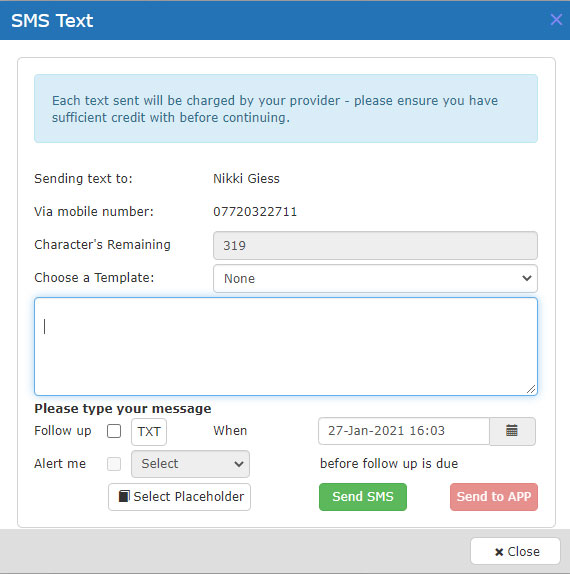Click the book icon on Select Placeholder

124,496
